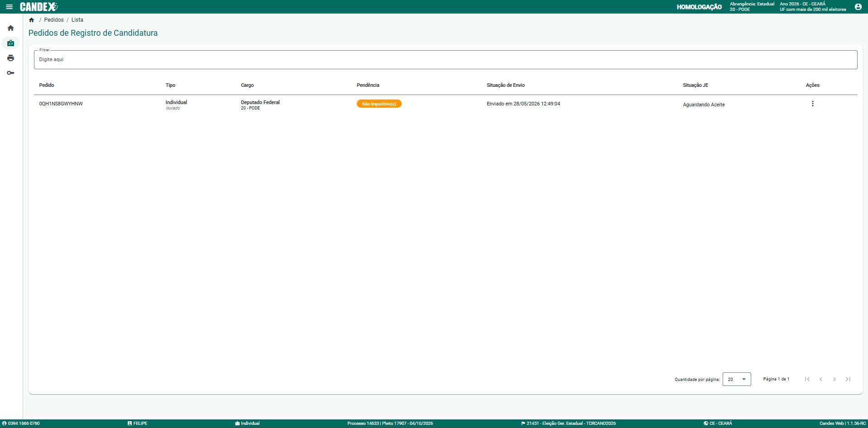The width and height of the screenshot is (868, 428).
Task: Click Processo 14633 status bar entry
Action: [390, 423]
